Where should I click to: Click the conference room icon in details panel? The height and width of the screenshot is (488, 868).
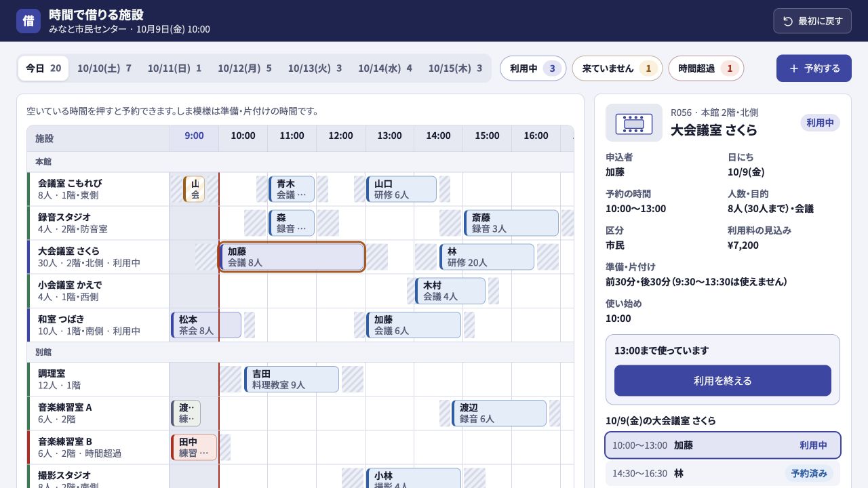click(x=634, y=123)
